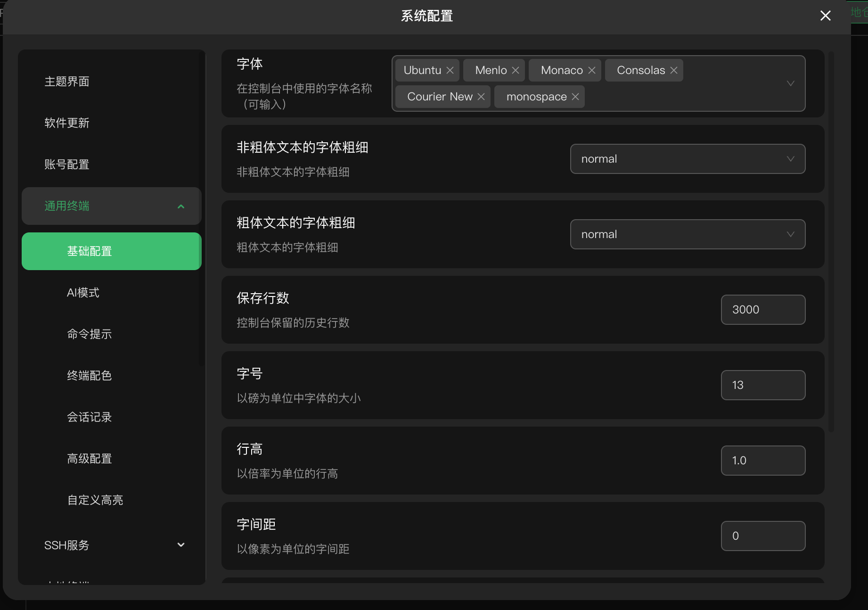Remove the Consolas font tag
Image resolution: width=868 pixels, height=610 pixels.
[673, 70]
